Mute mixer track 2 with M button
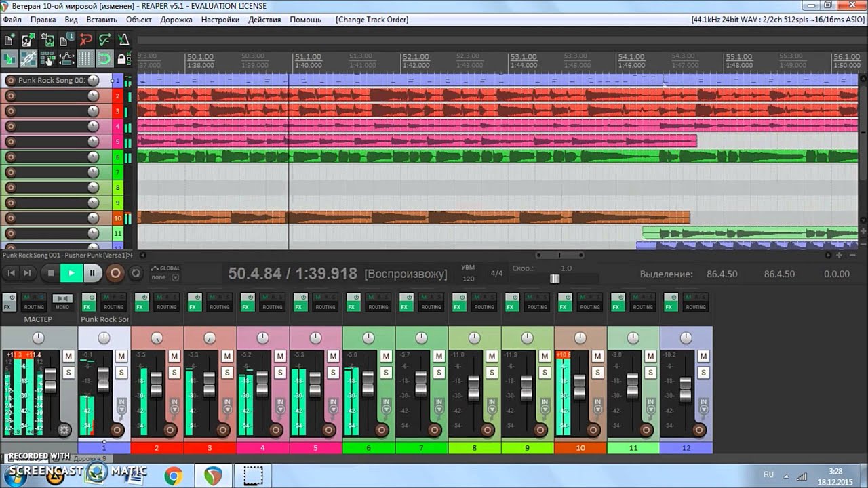The height and width of the screenshot is (488, 868). tap(174, 356)
